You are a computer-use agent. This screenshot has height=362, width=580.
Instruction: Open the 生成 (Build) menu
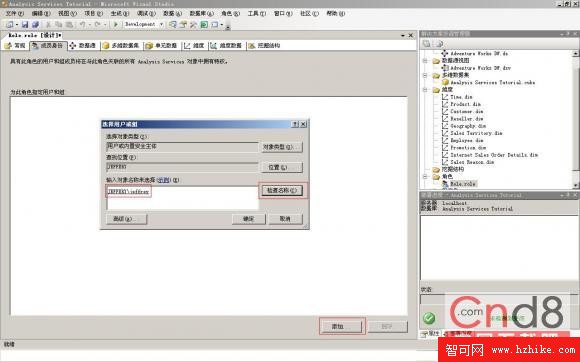[x=119, y=13]
